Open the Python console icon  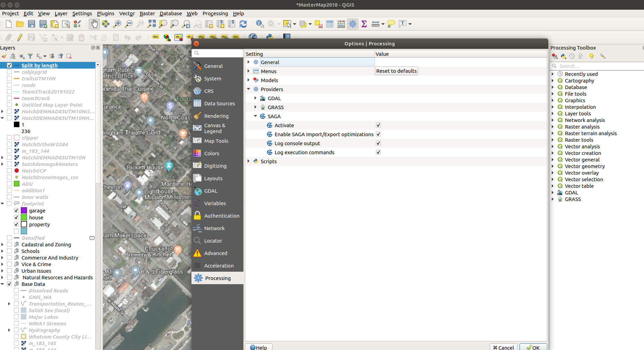tap(269, 36)
